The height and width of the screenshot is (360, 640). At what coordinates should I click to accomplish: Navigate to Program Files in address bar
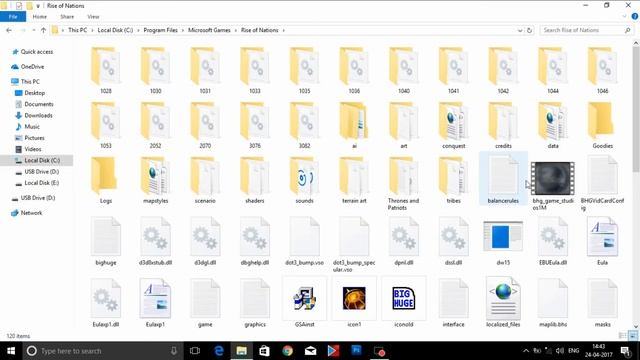coord(160,30)
